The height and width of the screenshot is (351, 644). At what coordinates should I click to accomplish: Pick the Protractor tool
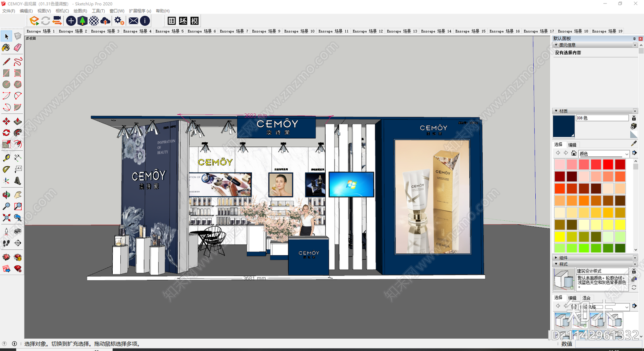click(6, 169)
